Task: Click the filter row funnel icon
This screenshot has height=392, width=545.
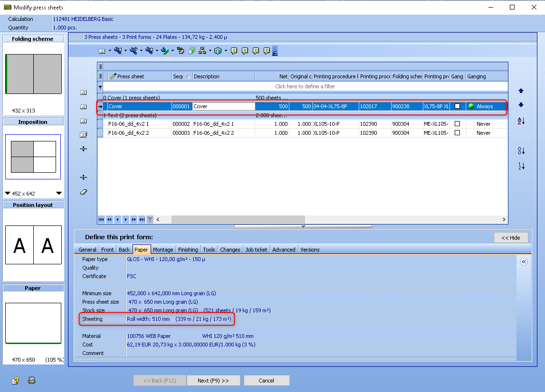Action: (x=100, y=87)
